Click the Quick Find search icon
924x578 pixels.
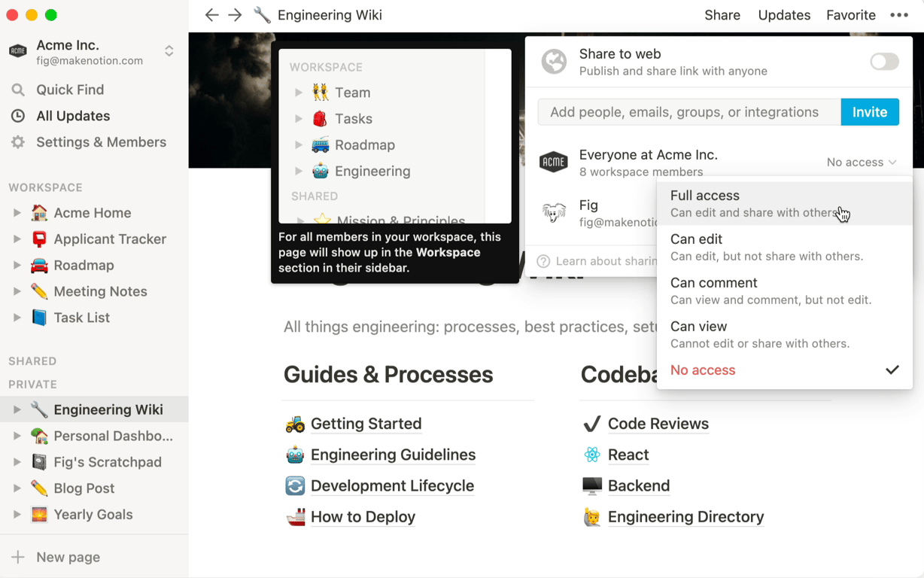(18, 90)
